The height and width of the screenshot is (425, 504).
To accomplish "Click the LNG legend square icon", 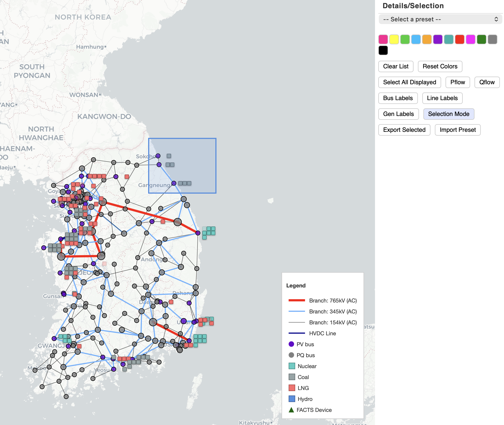I will (292, 388).
